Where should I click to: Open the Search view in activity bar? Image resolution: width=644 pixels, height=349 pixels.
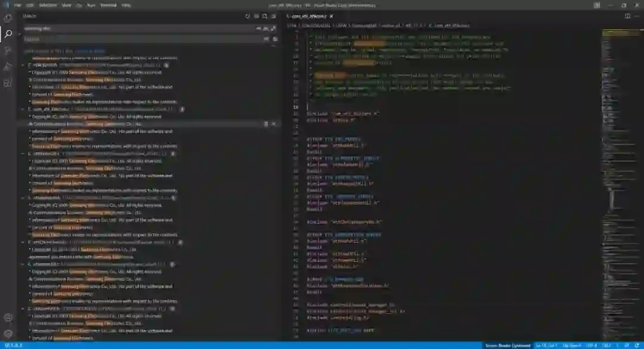(x=8, y=34)
